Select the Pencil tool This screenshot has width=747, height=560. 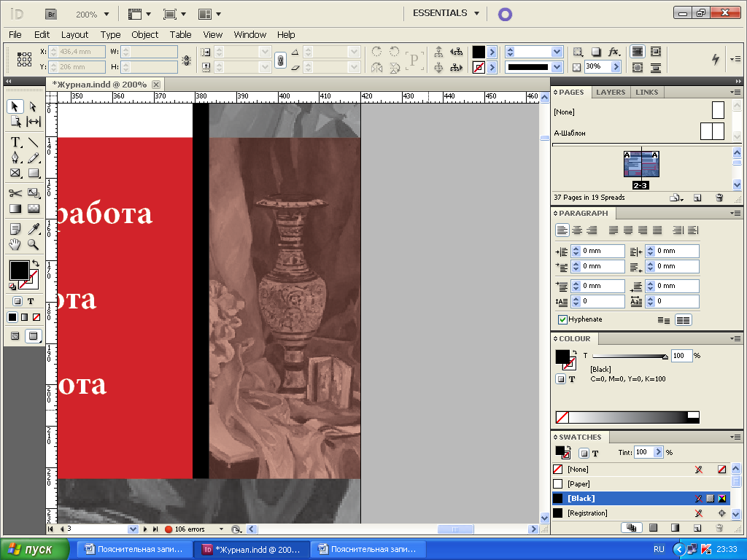[33, 157]
